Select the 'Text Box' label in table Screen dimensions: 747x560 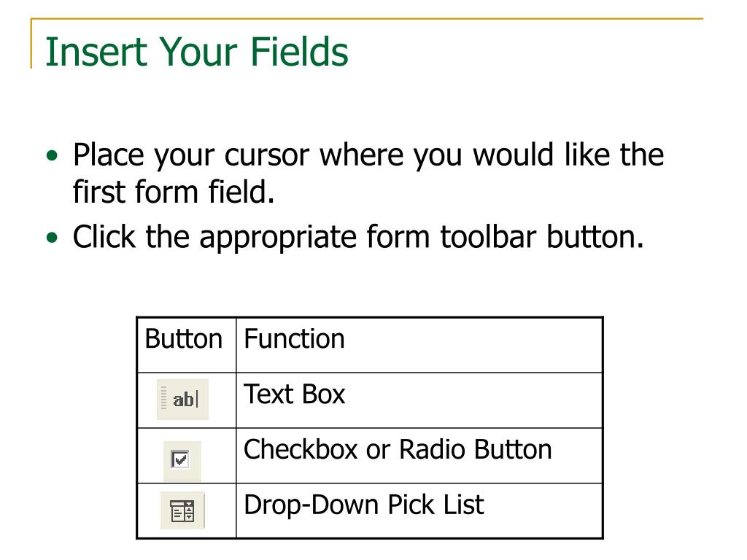[x=294, y=394]
